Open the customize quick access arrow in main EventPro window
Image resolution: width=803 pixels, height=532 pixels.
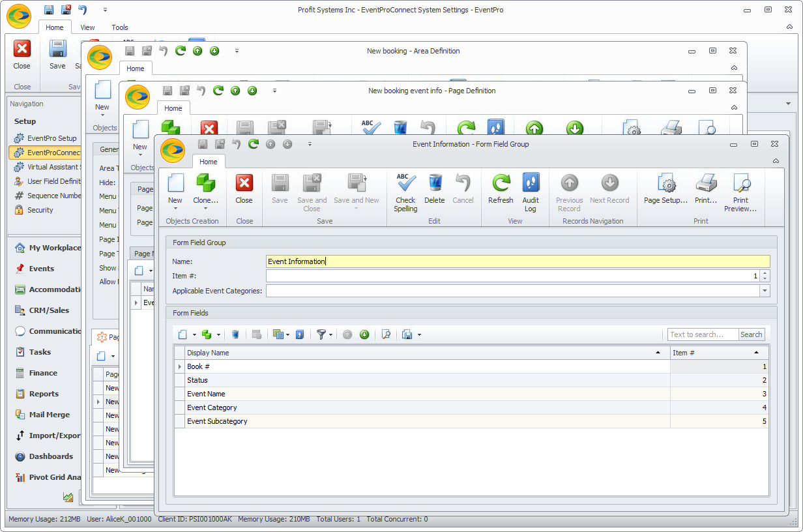pyautogui.click(x=106, y=10)
